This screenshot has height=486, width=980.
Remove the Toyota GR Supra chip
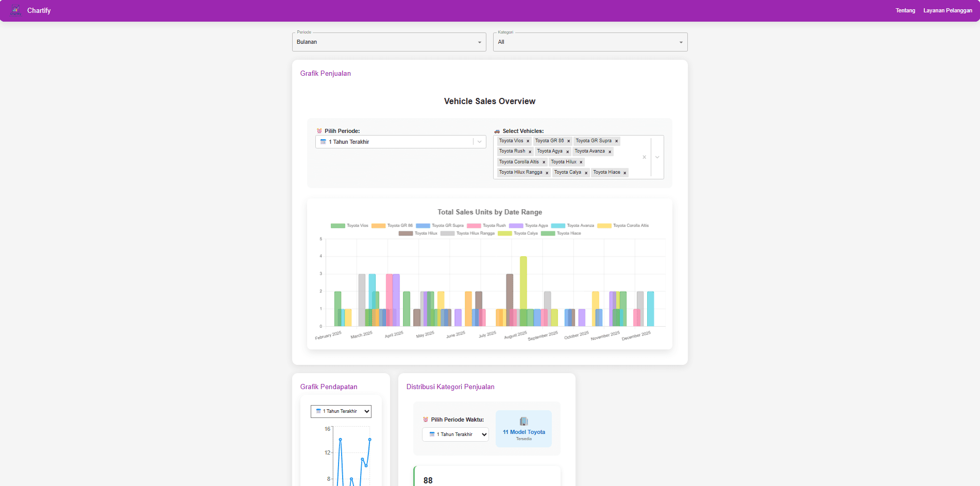coord(616,141)
